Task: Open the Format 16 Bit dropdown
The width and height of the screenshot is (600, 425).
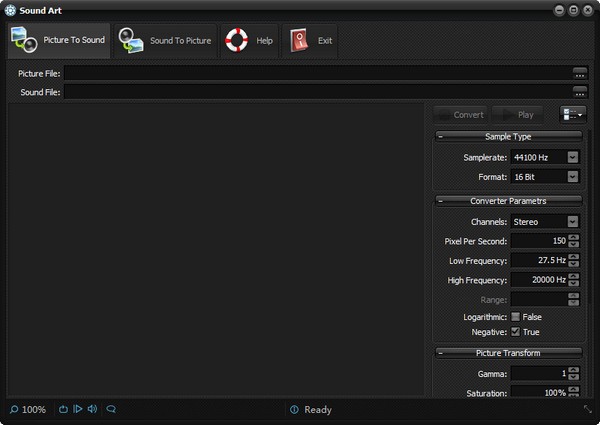Action: point(572,177)
